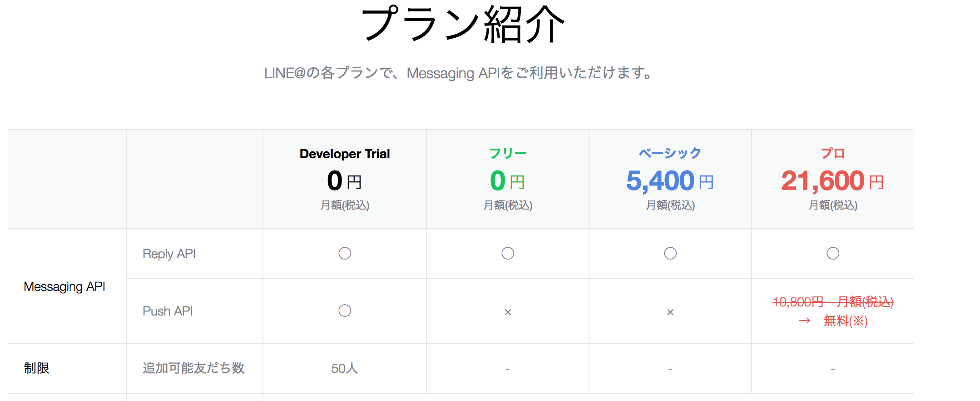Select the red プロ plan heading
The width and height of the screenshot is (980, 401).
[833, 154]
